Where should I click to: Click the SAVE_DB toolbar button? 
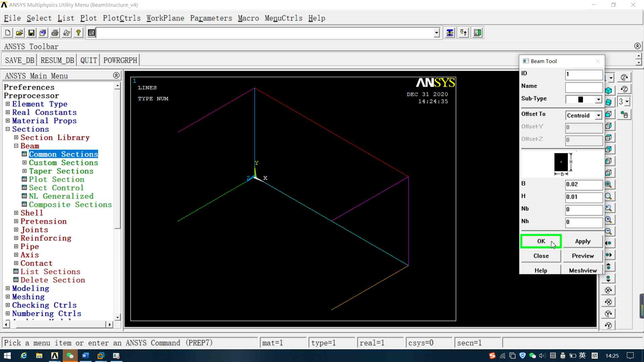coord(19,60)
